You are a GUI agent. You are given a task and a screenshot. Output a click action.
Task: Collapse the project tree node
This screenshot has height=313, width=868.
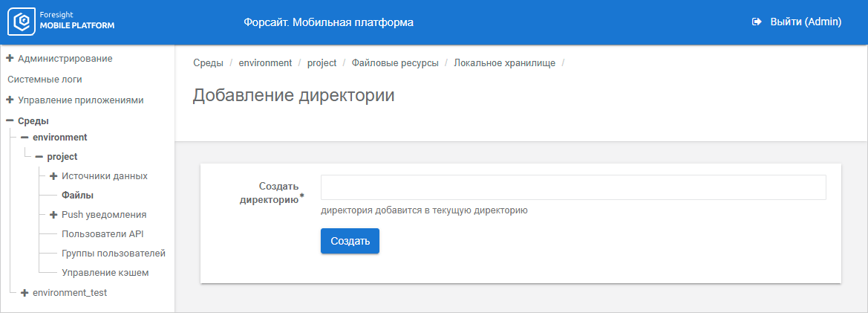pyautogui.click(x=39, y=157)
